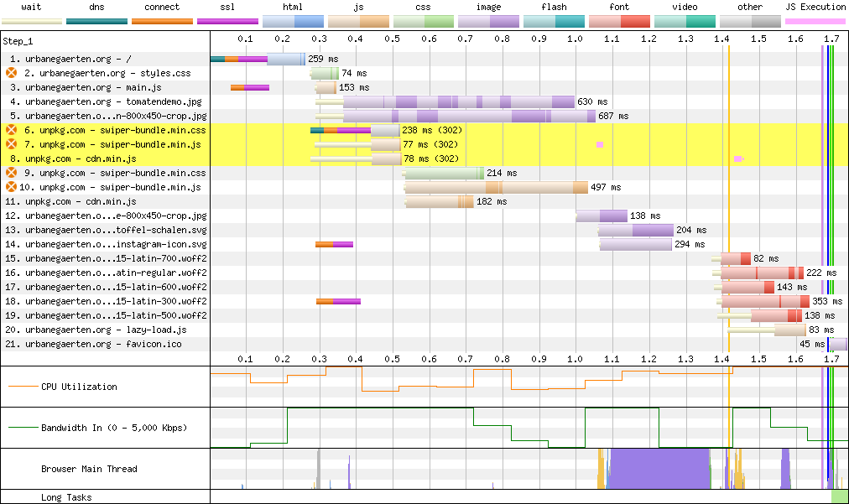Click the connect legend color swatch
The height and width of the screenshot is (504, 849).
pyautogui.click(x=163, y=22)
